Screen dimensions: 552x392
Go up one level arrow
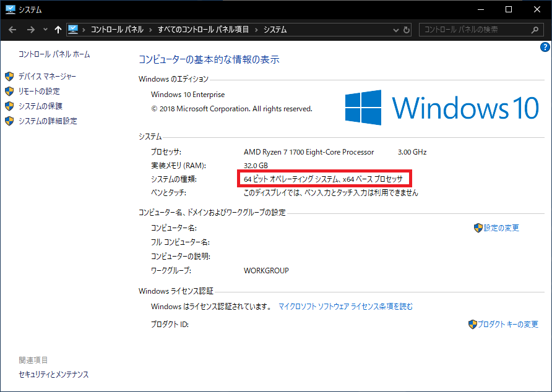point(58,30)
